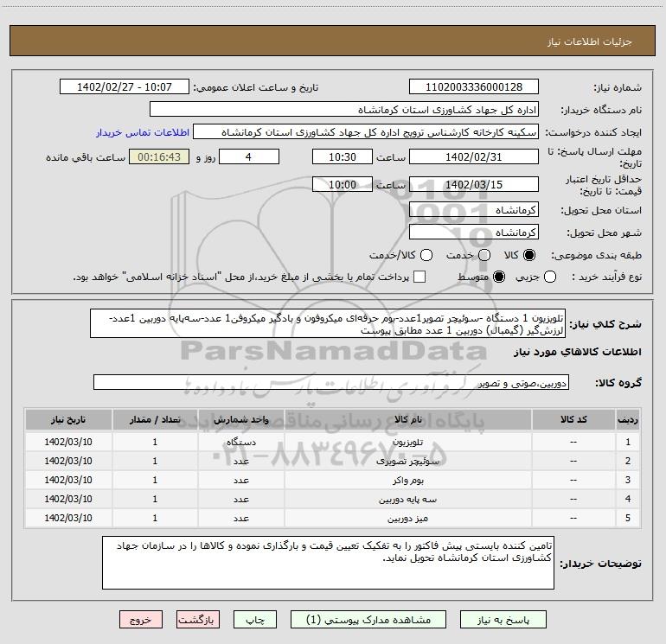The width and height of the screenshot is (666, 644).
Task: Click the تاریخ نیاز column header
Action: pos(68,420)
